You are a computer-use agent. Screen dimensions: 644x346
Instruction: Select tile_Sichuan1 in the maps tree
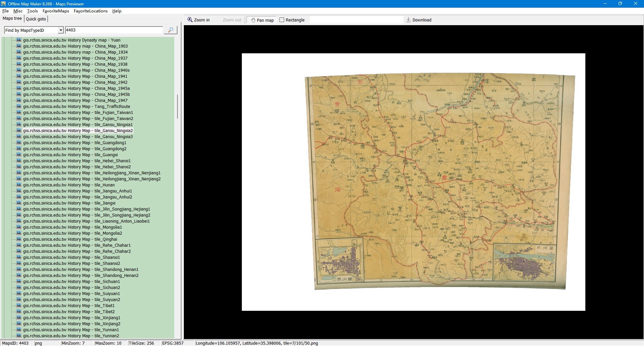pos(71,282)
